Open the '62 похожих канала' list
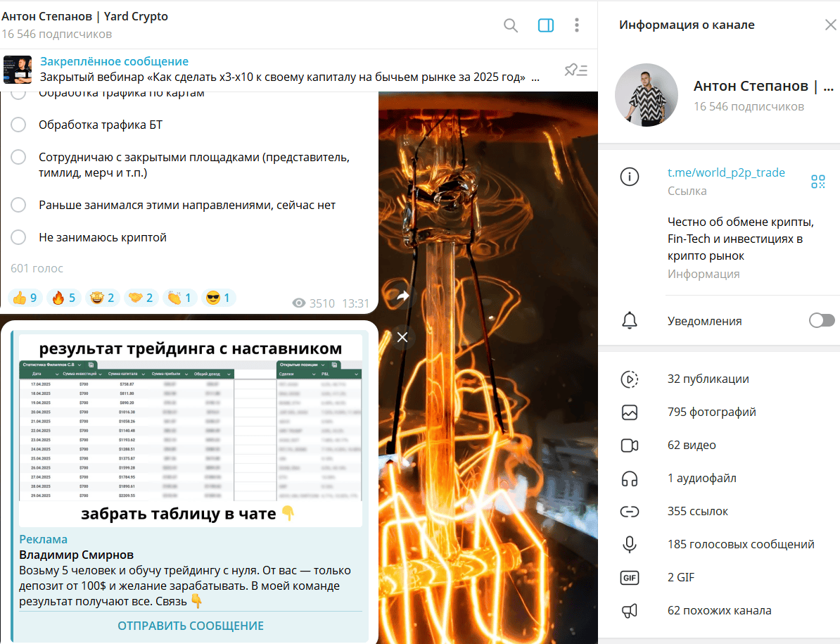Viewport: 840px width, 644px height. point(719,610)
